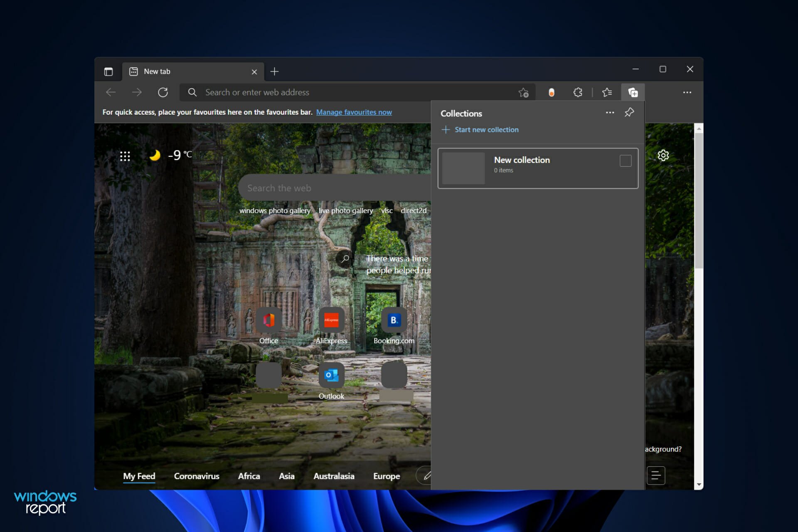This screenshot has height=532, width=798.
Task: Search for live photo gallery suggestion
Action: pos(346,211)
